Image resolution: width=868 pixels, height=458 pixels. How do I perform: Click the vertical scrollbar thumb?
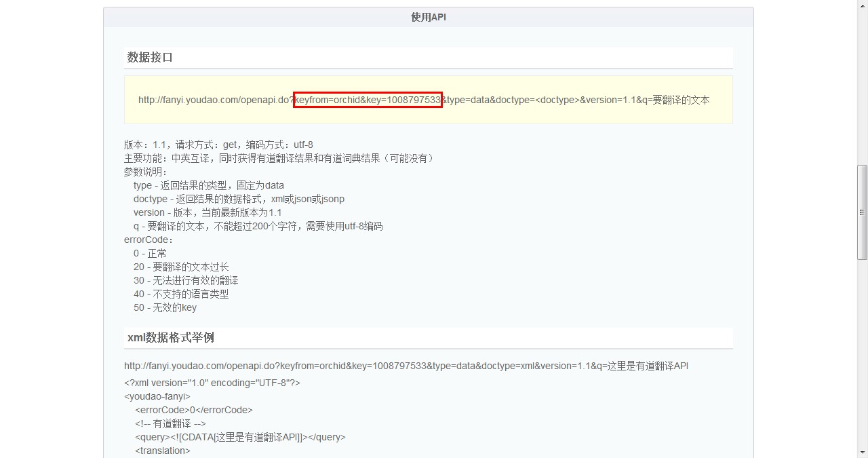862,212
